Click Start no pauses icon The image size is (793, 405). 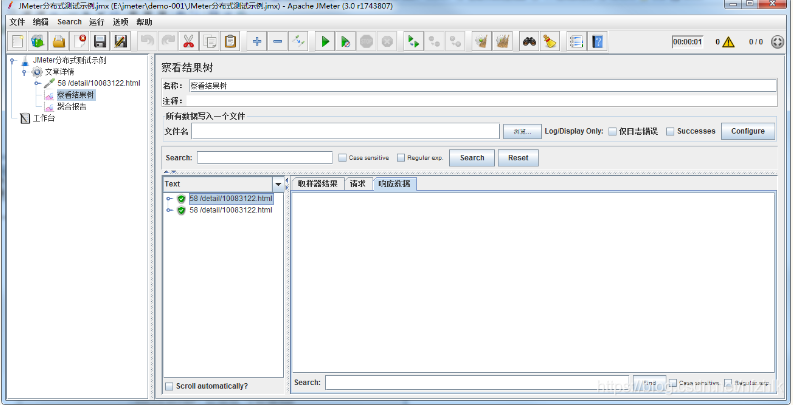tap(346, 41)
